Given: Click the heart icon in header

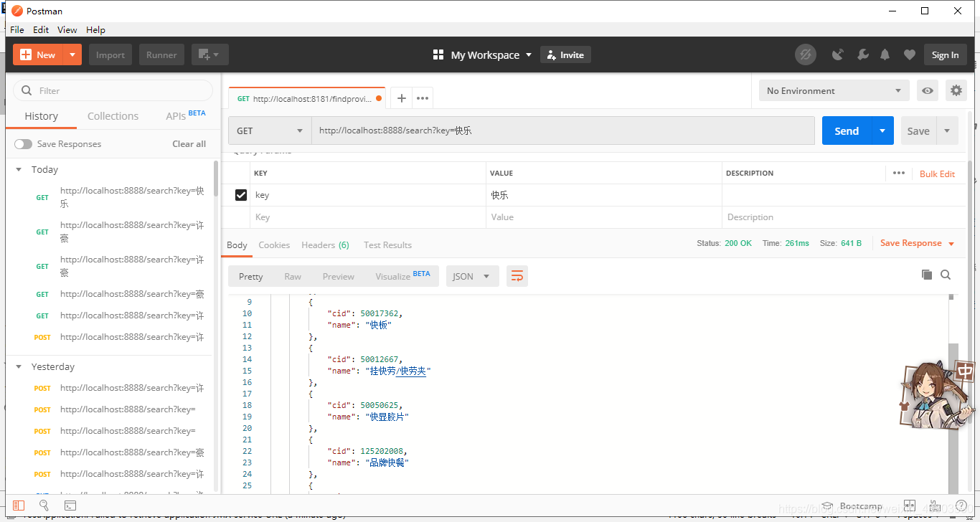Looking at the screenshot, I should point(909,54).
